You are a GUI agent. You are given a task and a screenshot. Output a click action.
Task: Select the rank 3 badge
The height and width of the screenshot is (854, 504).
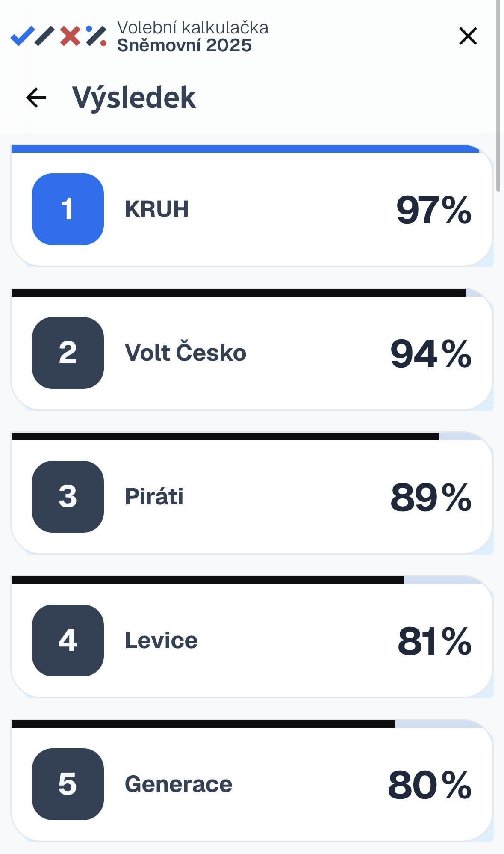point(68,497)
